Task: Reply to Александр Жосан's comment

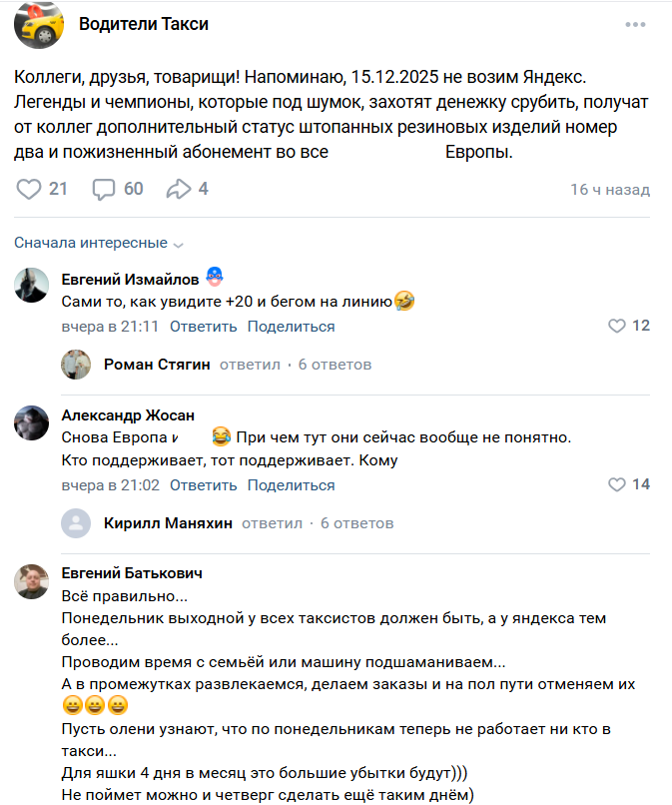Action: point(203,485)
